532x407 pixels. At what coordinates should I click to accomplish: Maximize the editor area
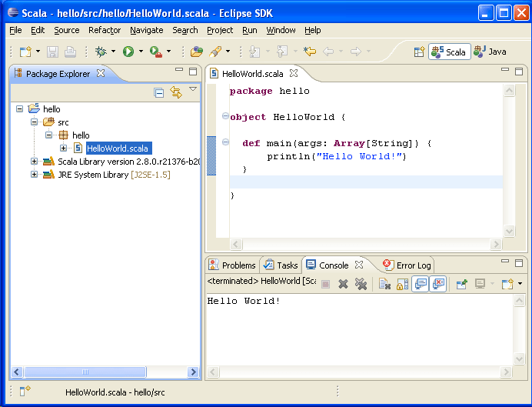[x=519, y=72]
